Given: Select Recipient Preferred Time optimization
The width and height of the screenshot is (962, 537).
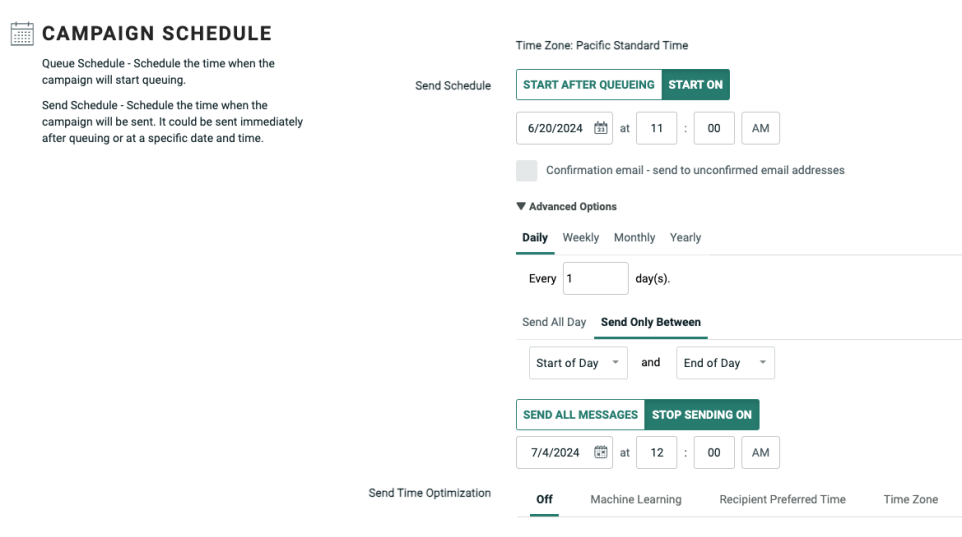Looking at the screenshot, I should [x=782, y=499].
